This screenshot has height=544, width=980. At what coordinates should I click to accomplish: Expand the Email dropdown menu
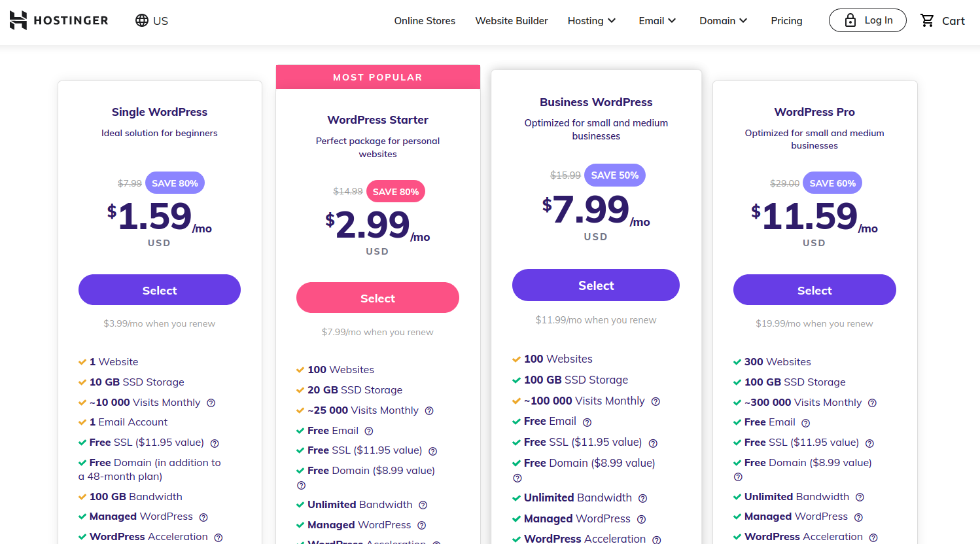click(657, 20)
